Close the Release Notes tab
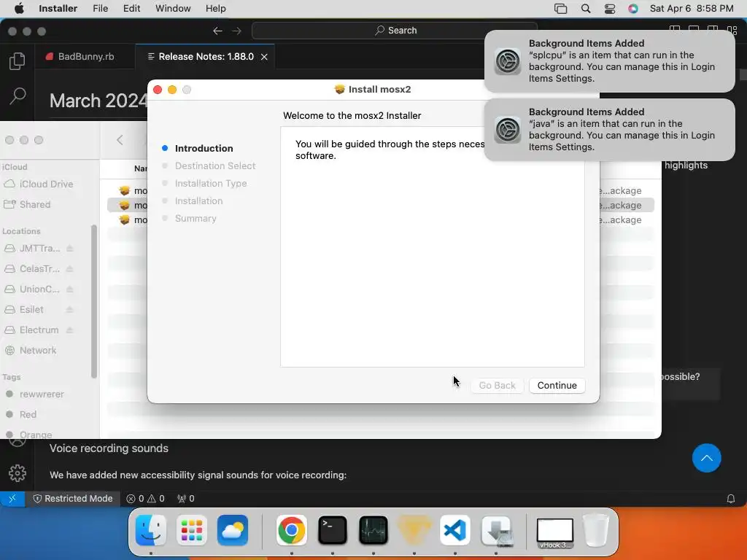747x560 pixels. coord(264,57)
